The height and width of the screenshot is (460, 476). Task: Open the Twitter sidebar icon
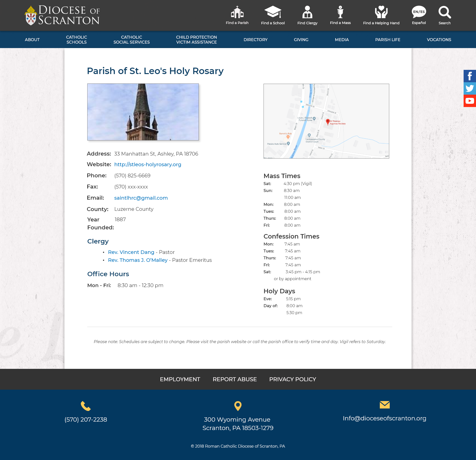click(470, 88)
